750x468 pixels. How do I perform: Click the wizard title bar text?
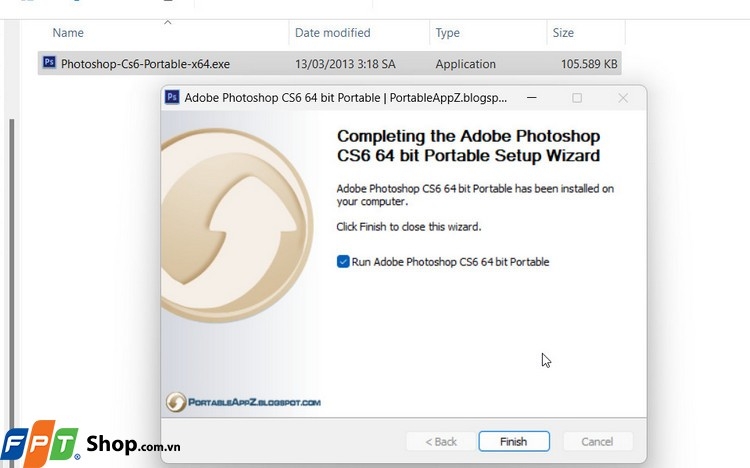345,98
